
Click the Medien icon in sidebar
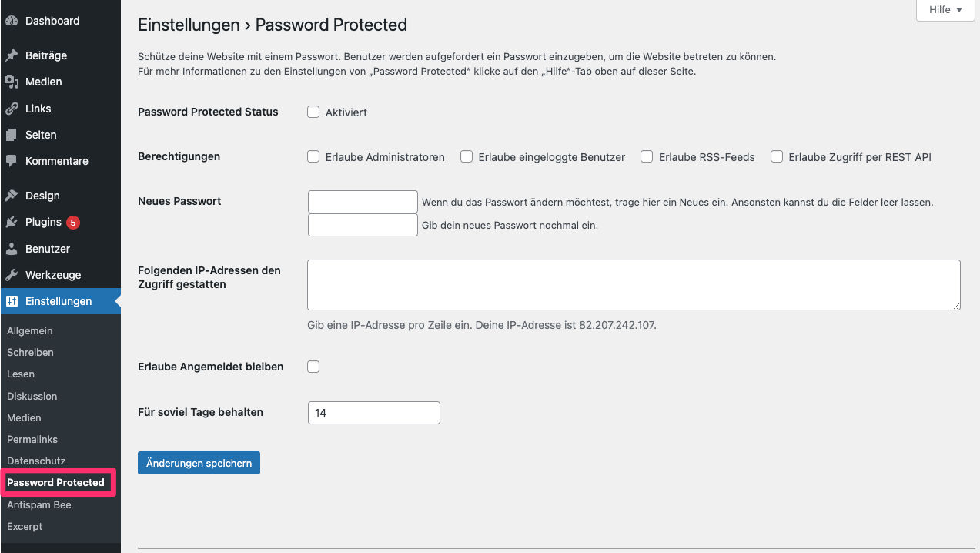[x=12, y=82]
